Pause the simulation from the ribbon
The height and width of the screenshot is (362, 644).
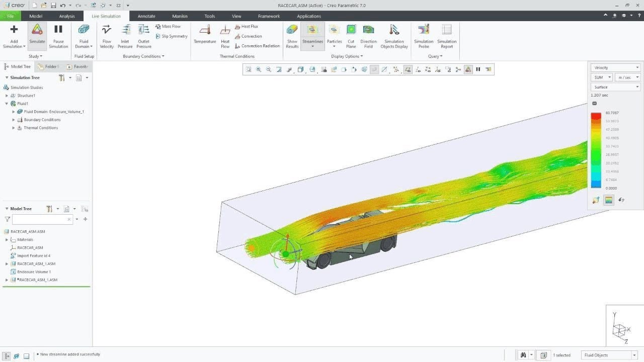[x=58, y=36]
